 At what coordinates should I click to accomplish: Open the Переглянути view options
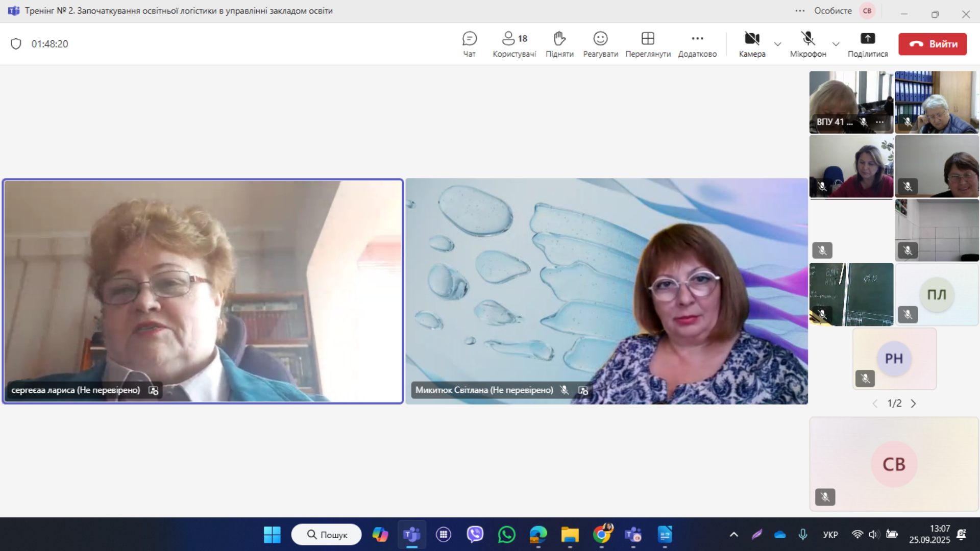tap(648, 44)
